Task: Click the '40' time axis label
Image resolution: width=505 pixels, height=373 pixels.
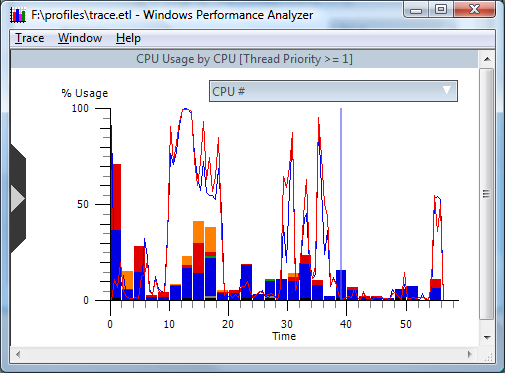Action: click(346, 324)
